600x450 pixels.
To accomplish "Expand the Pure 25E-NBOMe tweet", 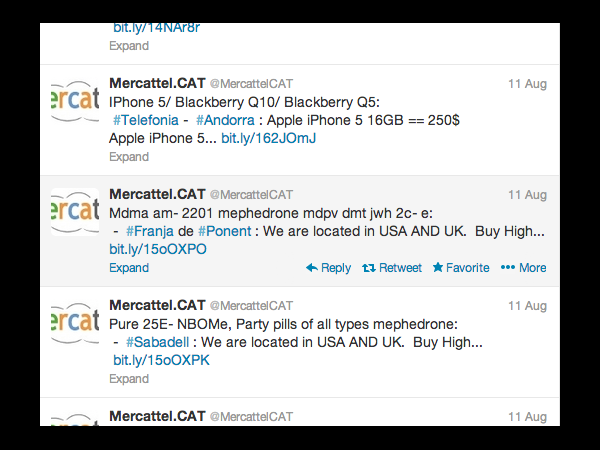I will pos(129,378).
